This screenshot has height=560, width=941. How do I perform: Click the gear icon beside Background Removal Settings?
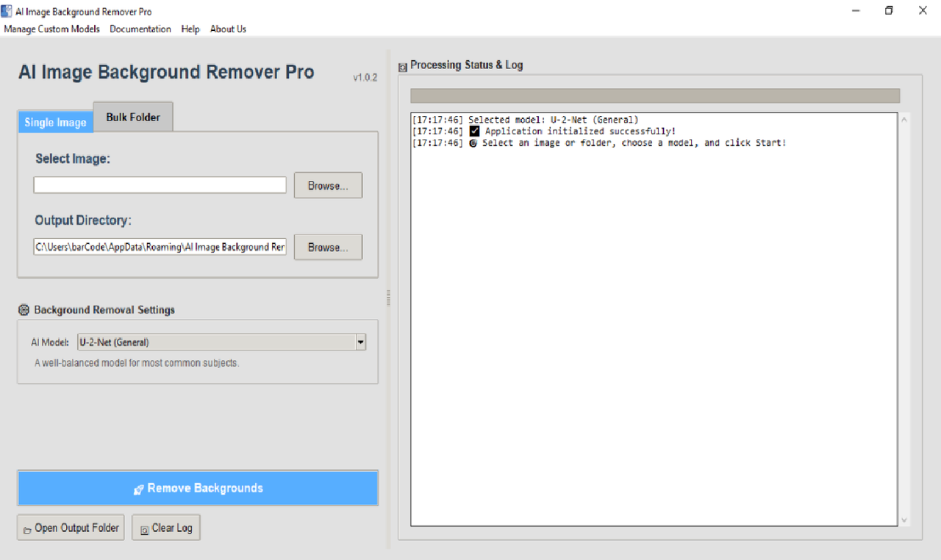pos(24,310)
